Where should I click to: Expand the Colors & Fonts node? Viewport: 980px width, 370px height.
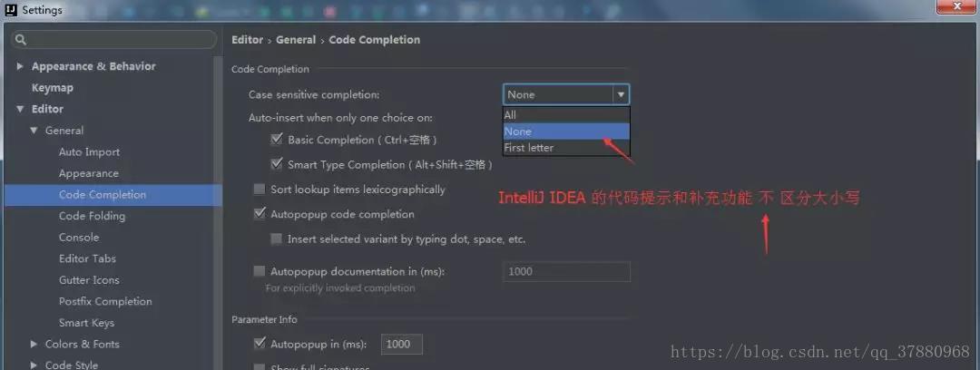tap(34, 344)
